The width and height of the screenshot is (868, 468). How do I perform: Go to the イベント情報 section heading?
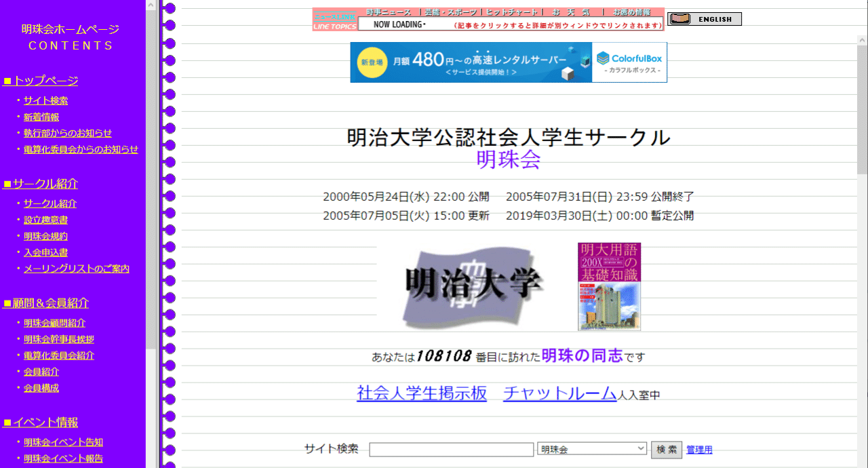coord(41,423)
